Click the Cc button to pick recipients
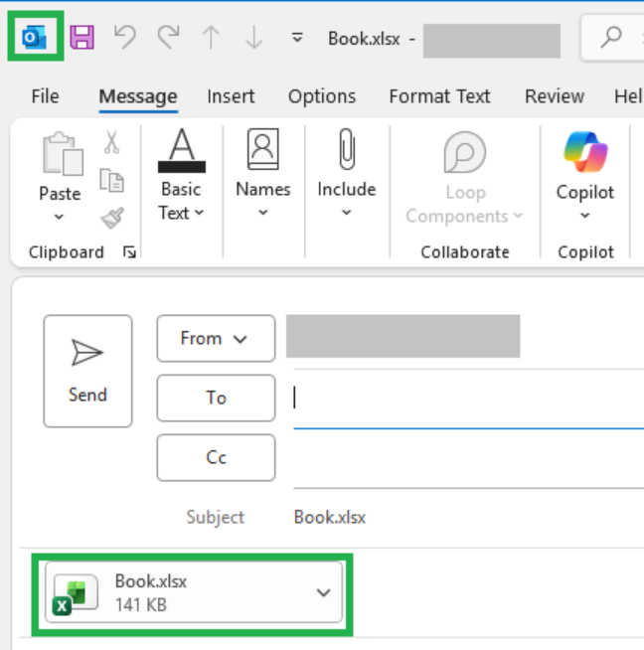 click(x=216, y=457)
